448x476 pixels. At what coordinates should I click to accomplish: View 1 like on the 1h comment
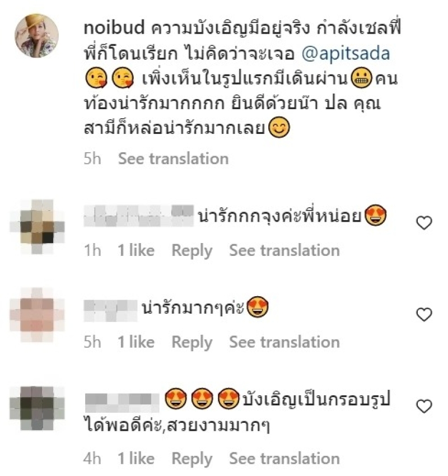(136, 250)
